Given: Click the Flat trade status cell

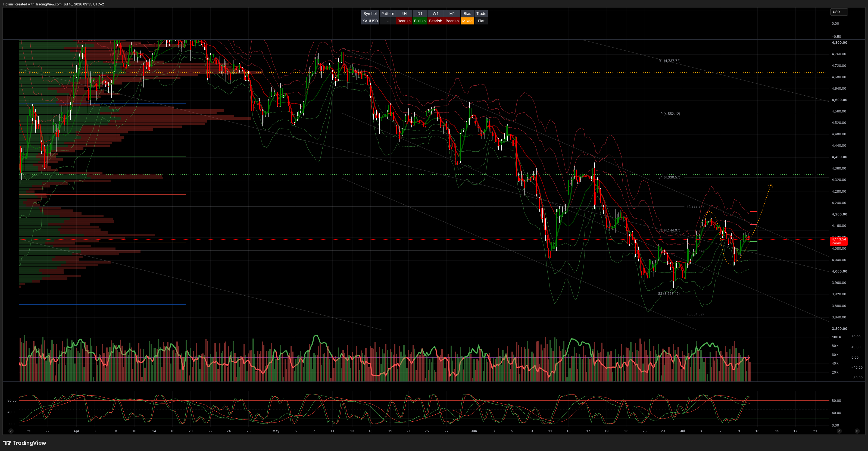Looking at the screenshot, I should [481, 21].
